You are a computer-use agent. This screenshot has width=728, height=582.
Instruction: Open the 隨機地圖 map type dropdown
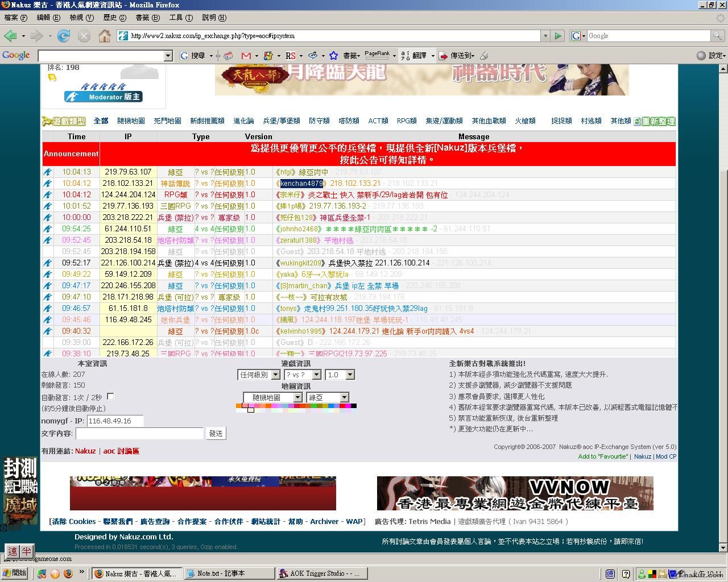click(x=272, y=397)
